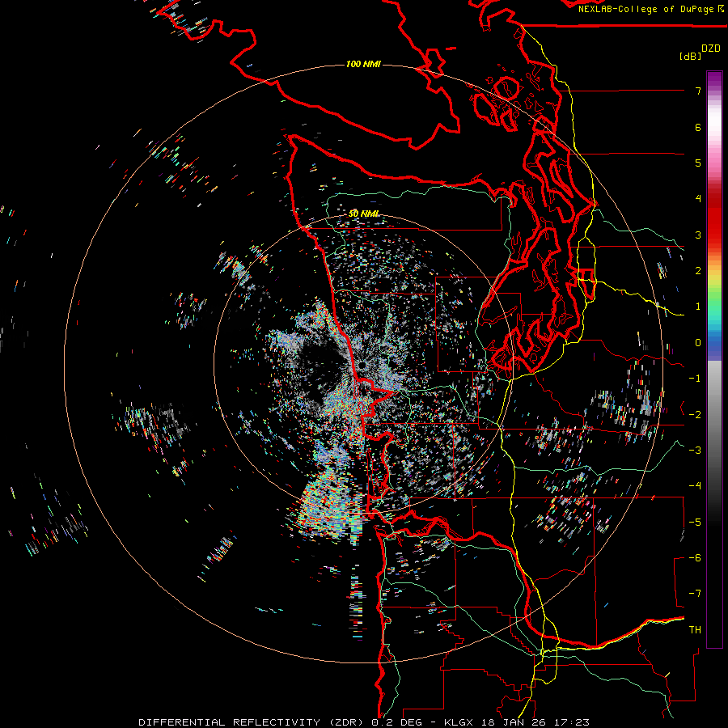This screenshot has width=728, height=728.
Task: Click the 6 value on color scale
Action: coord(698,127)
